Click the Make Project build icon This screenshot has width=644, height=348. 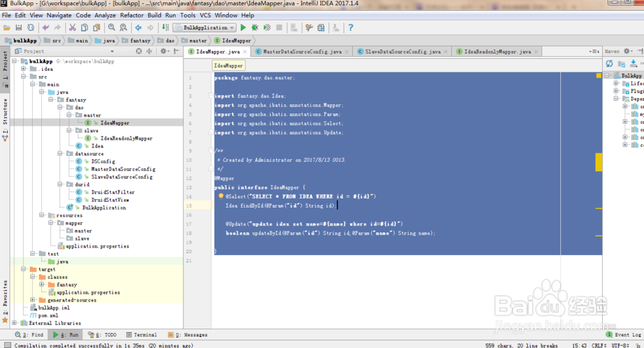click(x=165, y=28)
